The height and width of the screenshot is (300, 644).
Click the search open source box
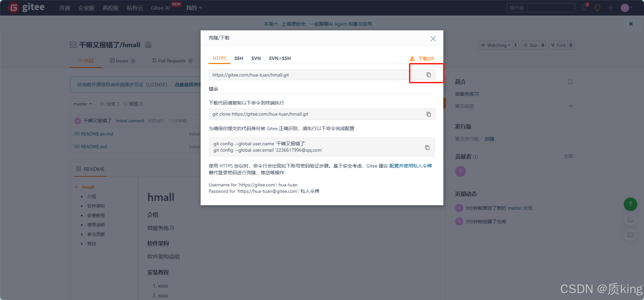click(540, 8)
